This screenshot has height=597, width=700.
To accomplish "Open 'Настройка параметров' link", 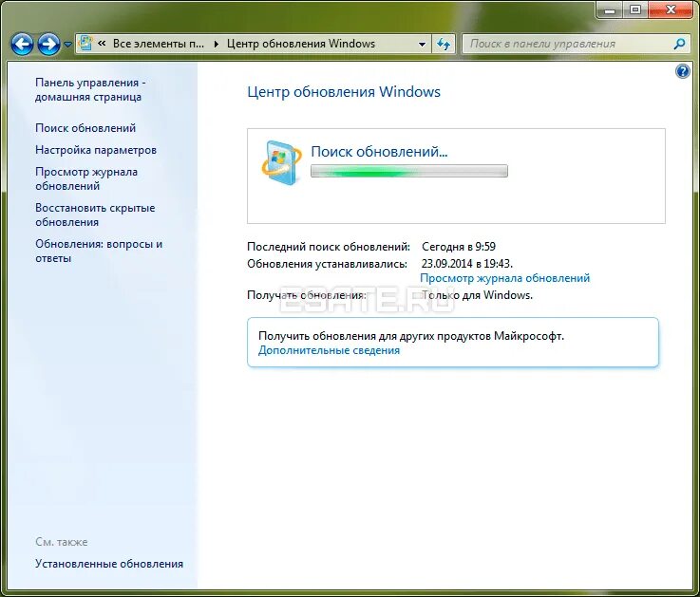I will (96, 150).
